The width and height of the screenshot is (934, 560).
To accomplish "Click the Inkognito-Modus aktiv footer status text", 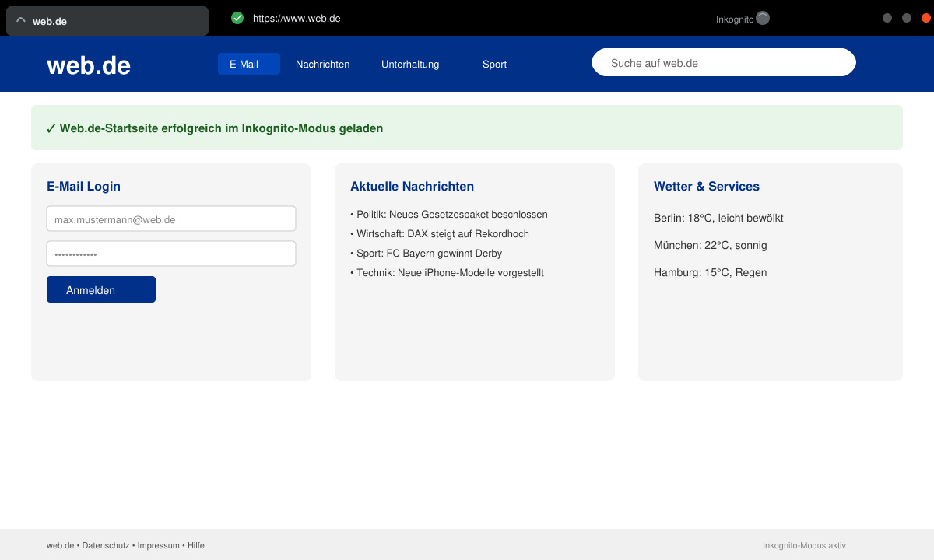I will point(804,545).
